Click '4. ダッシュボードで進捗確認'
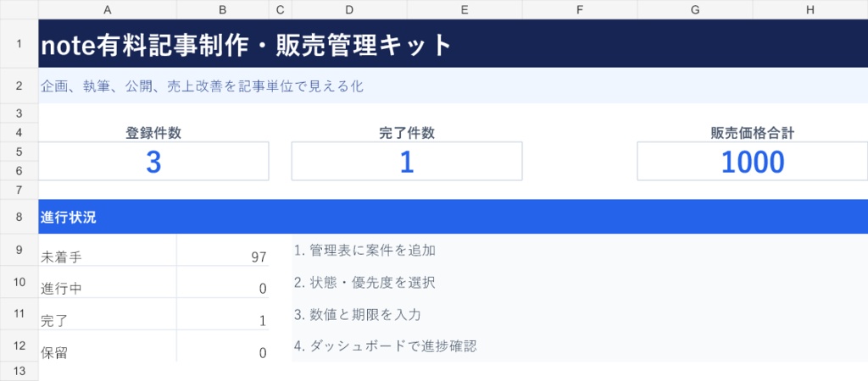The width and height of the screenshot is (868, 381). tap(386, 347)
